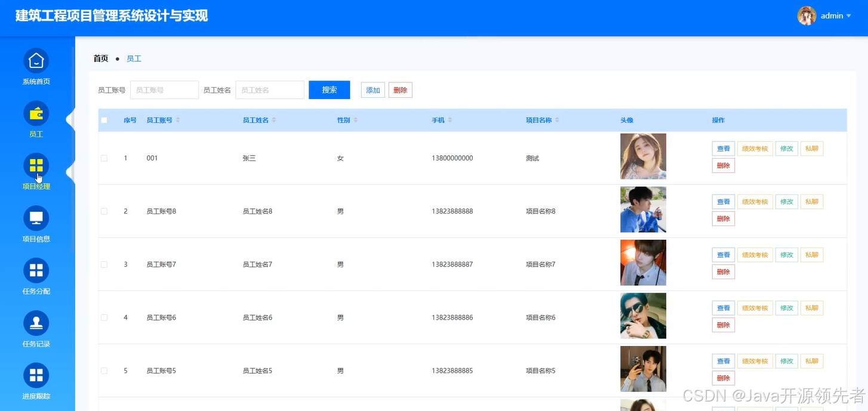Toggle the select-all checkbox in table header
868x411 pixels.
click(104, 120)
